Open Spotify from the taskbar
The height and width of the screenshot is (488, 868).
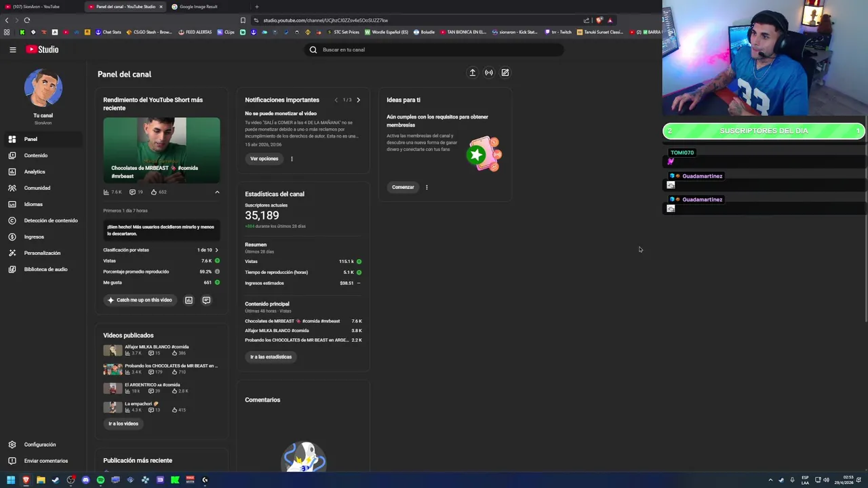coord(100,480)
